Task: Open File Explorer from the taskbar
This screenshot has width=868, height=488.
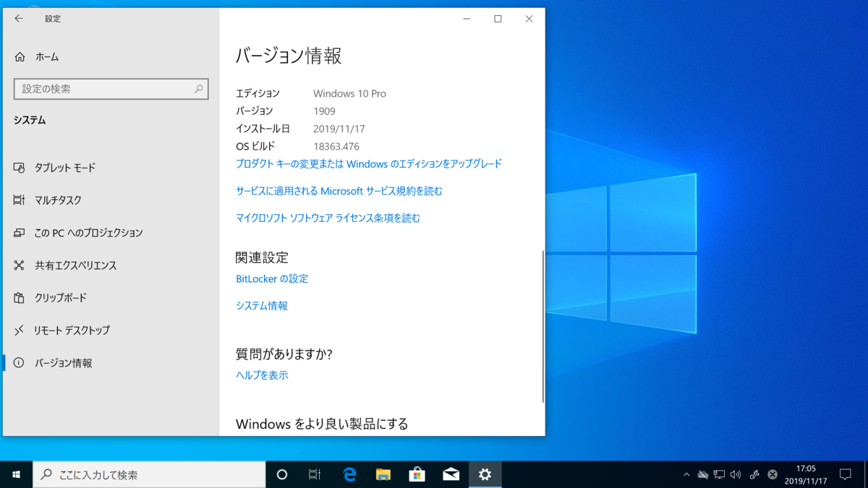Action: [x=383, y=475]
